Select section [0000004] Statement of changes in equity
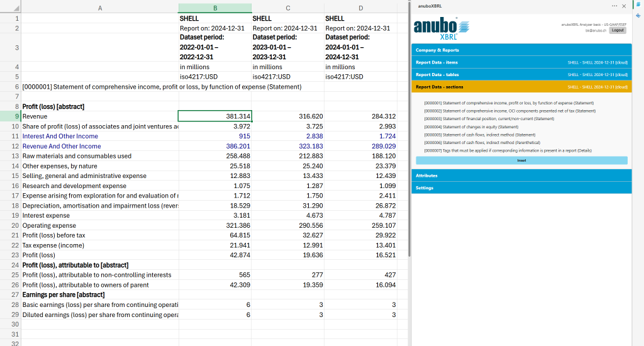 pyautogui.click(x=471, y=127)
